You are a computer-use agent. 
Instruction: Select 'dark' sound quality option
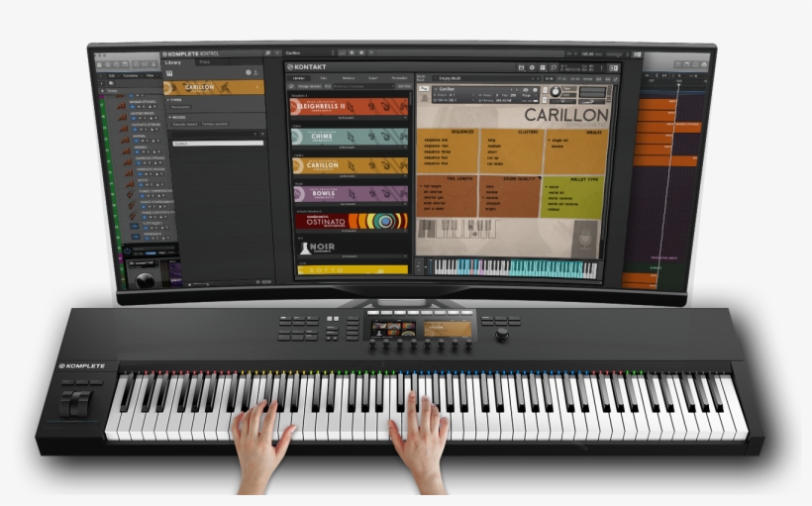[490, 186]
